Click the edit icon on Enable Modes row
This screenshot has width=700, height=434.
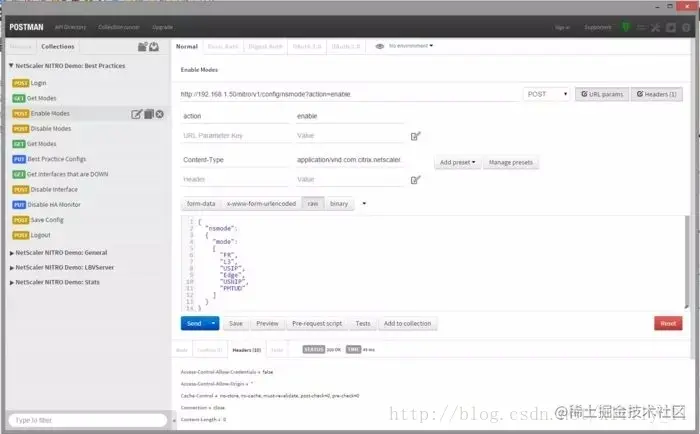click(137, 114)
